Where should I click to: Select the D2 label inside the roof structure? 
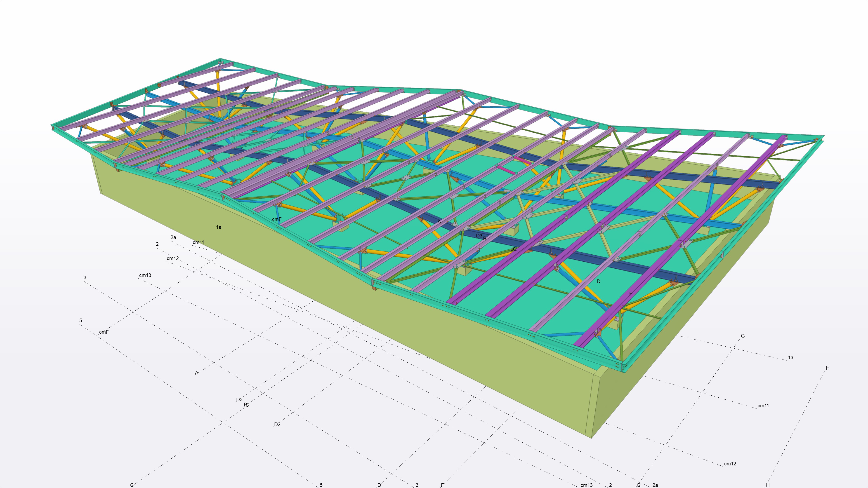(x=513, y=249)
